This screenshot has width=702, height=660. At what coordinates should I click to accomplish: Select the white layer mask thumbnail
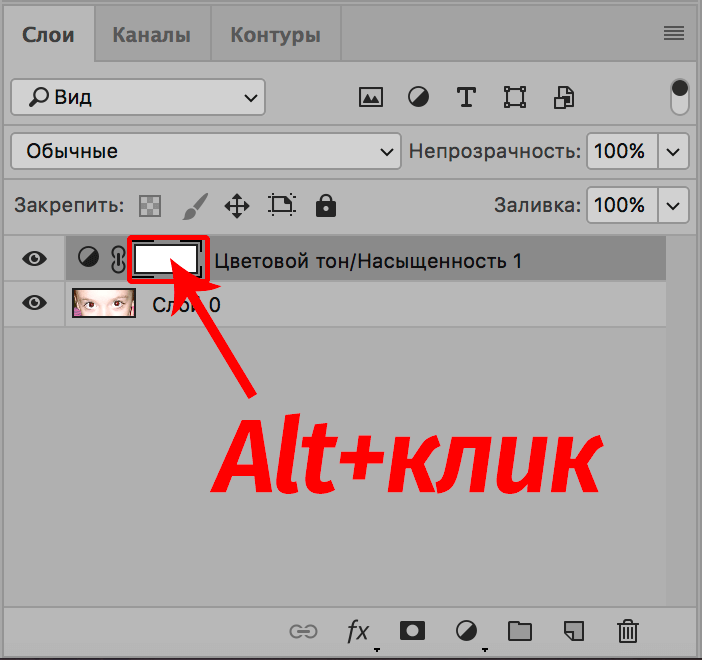167,260
